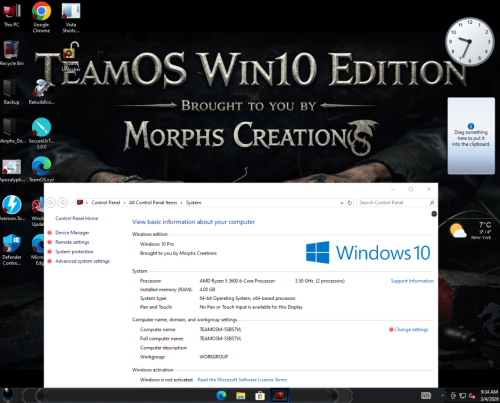Viewport: 500px width, 403px height.
Task: Click Change settings for computer name
Action: [x=411, y=329]
